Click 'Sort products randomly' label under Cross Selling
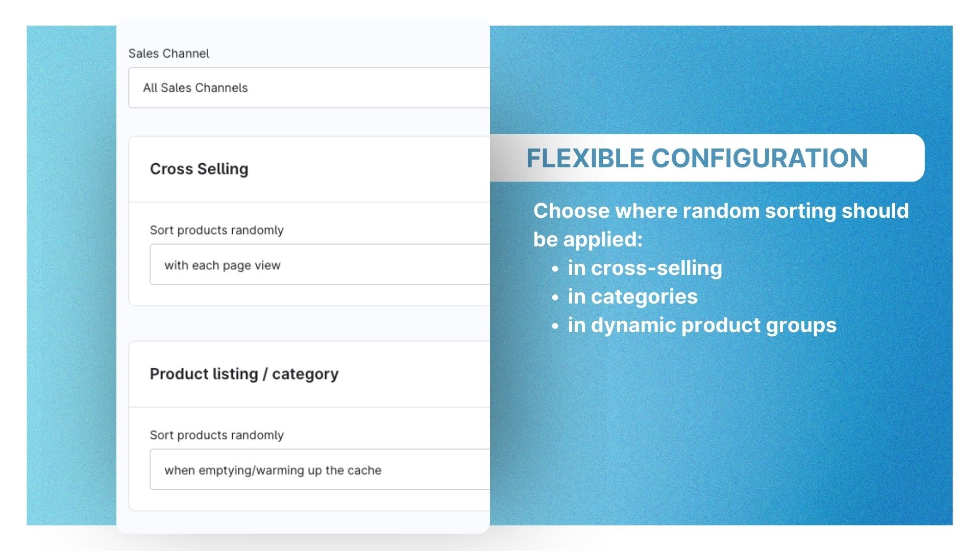This screenshot has width=980, height=551. tap(216, 230)
